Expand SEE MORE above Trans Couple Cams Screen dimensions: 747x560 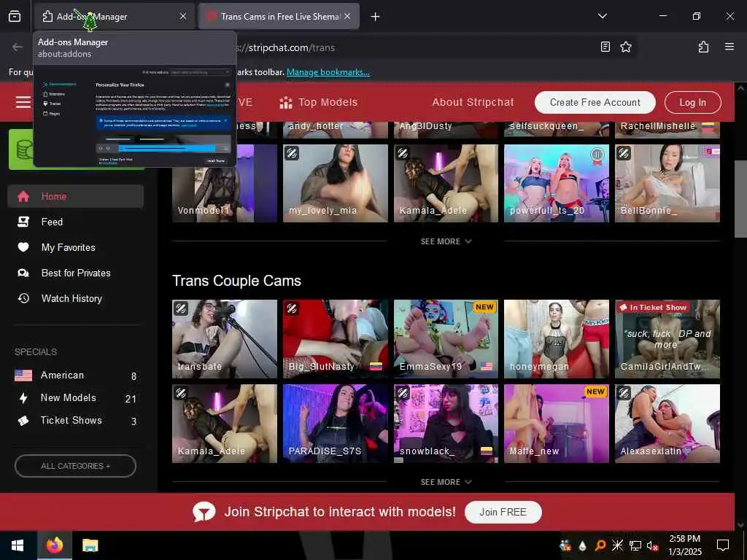pos(446,241)
